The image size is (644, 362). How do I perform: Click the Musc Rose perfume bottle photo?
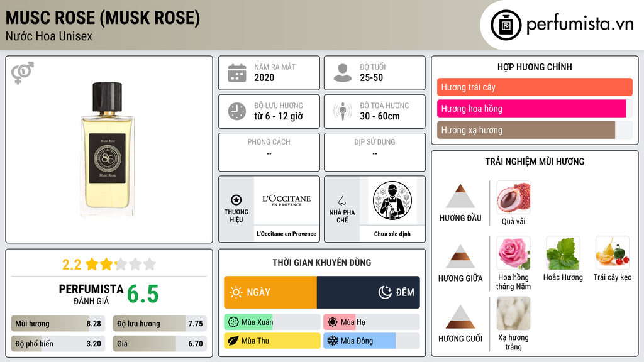107,149
